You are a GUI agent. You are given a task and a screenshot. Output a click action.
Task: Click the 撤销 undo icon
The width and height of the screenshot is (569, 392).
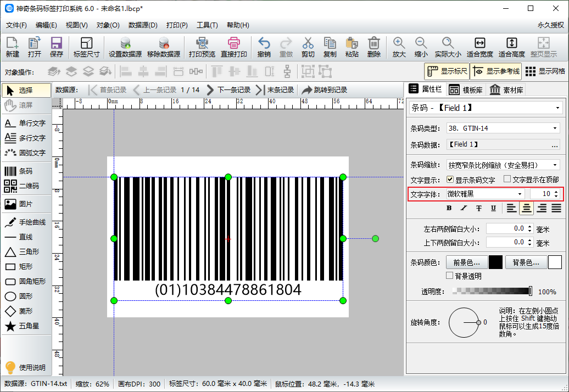click(264, 47)
